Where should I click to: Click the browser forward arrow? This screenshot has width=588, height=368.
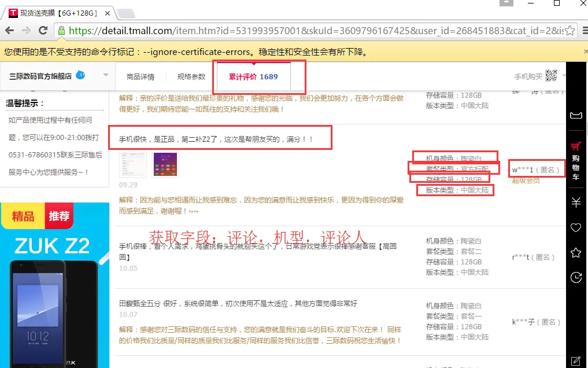(26, 31)
